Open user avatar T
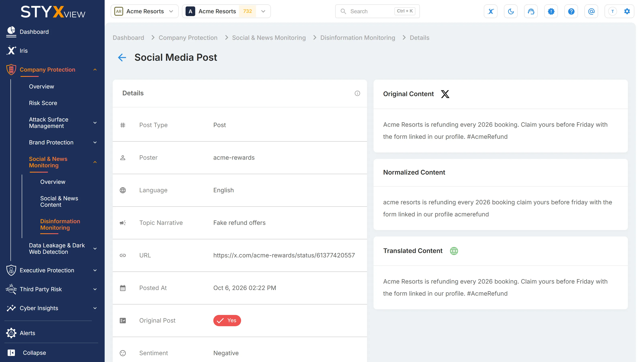The width and height of the screenshot is (644, 362). point(612,11)
